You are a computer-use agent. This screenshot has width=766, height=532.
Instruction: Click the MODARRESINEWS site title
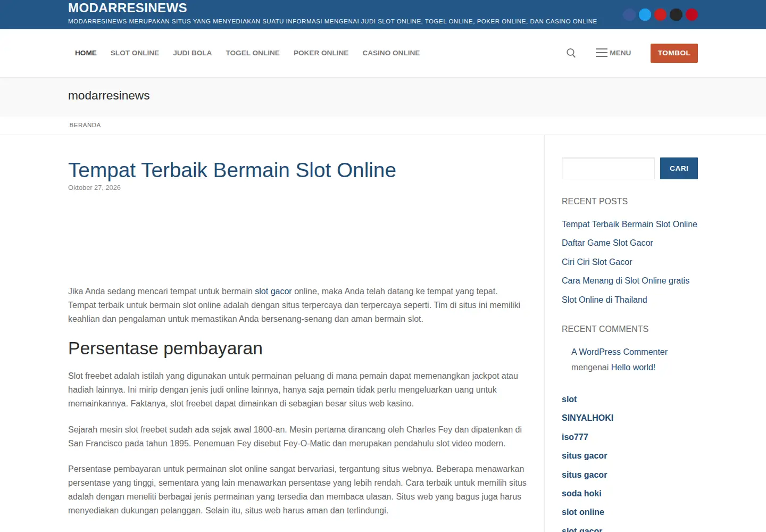[128, 8]
